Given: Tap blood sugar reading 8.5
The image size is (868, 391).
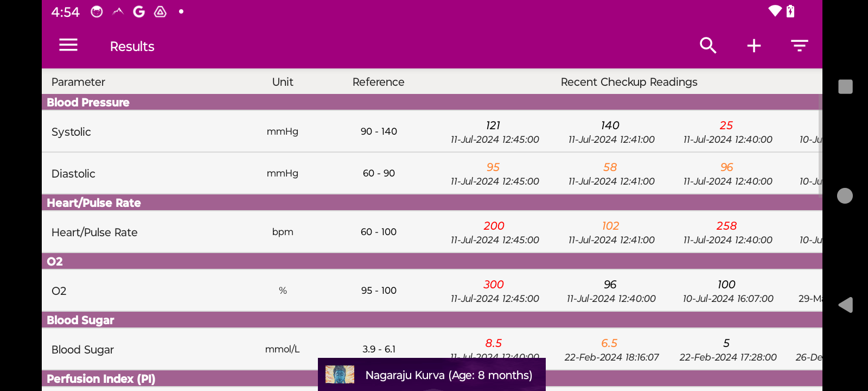Looking at the screenshot, I should (494, 343).
